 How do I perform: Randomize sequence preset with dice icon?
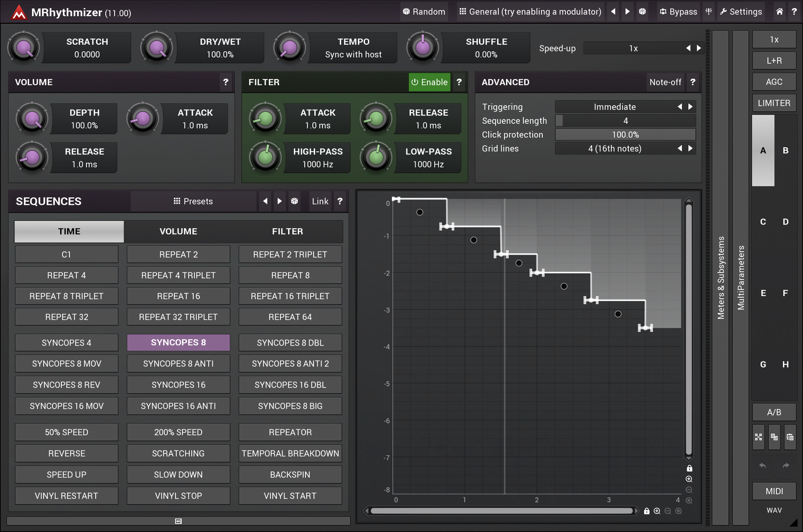295,201
